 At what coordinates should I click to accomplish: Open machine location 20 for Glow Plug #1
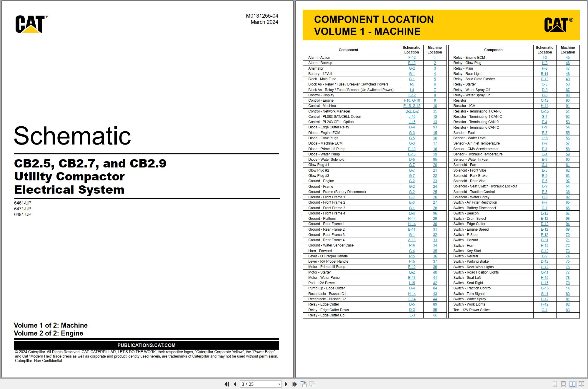(x=435, y=165)
